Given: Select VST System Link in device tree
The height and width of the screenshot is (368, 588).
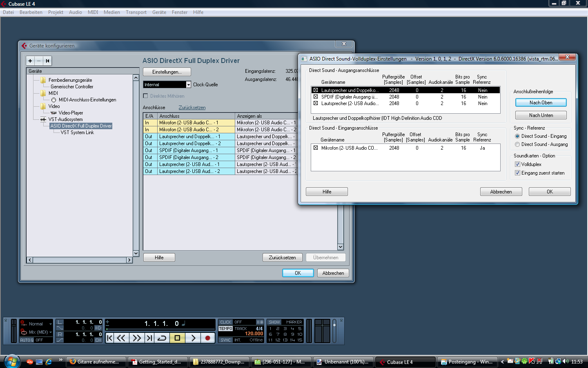Looking at the screenshot, I should (x=77, y=132).
